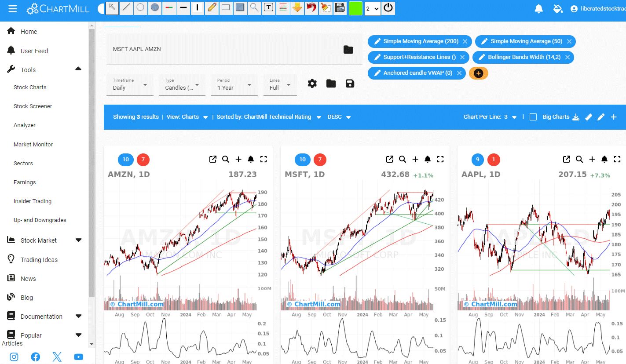Edit the Simple Moving Average (200) indicator

pos(377,41)
